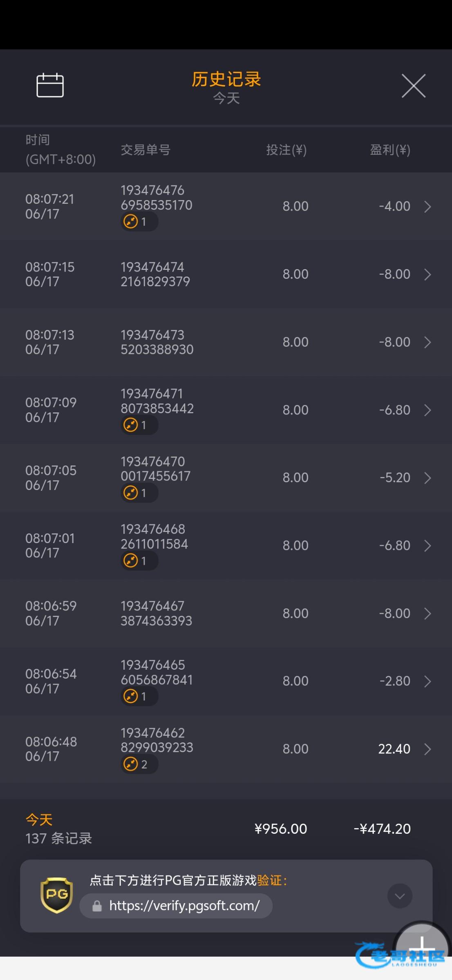Open the calendar date picker icon
The image size is (452, 980).
point(50,85)
